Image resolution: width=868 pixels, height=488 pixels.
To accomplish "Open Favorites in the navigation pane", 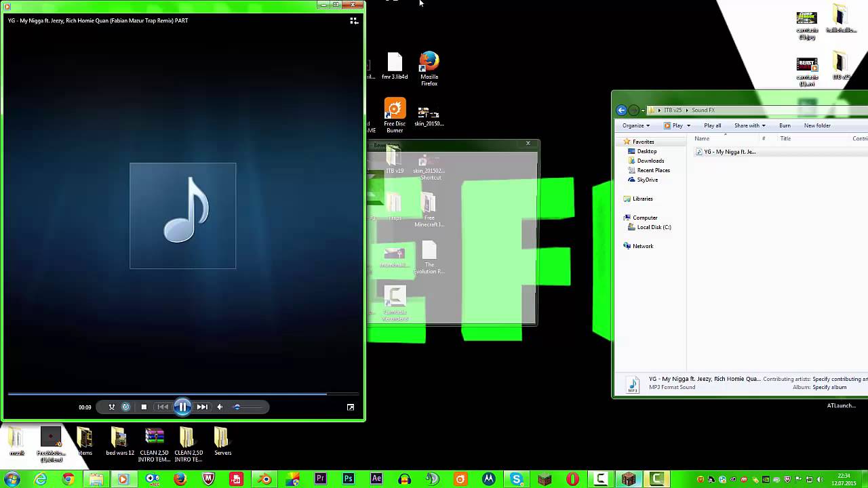I will click(644, 142).
